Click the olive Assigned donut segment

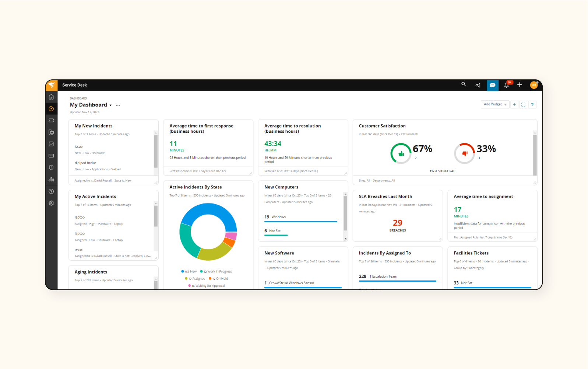click(215, 253)
